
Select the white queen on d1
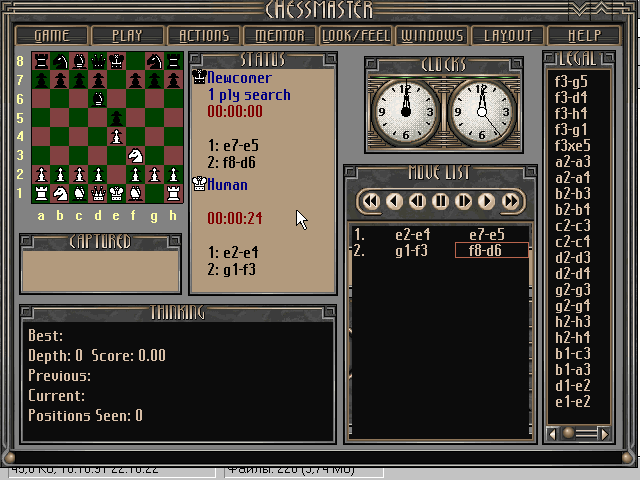[98, 194]
